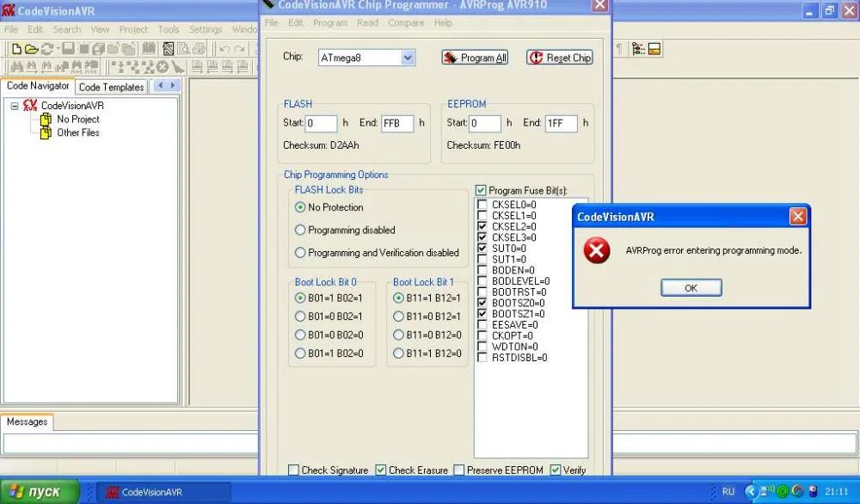Click the Save floppy disk icon

[68, 48]
